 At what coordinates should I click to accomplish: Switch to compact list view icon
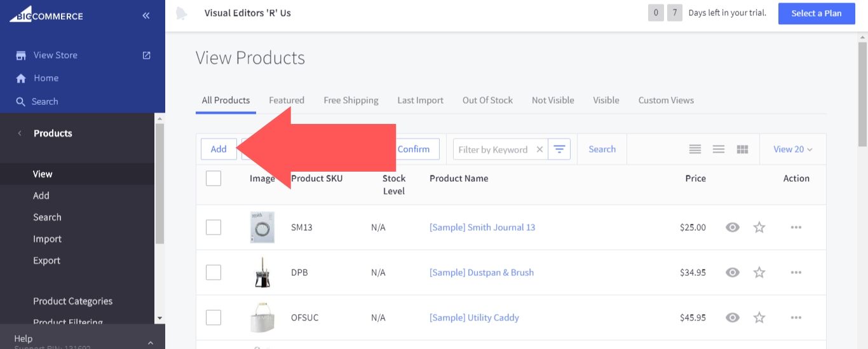tap(719, 149)
